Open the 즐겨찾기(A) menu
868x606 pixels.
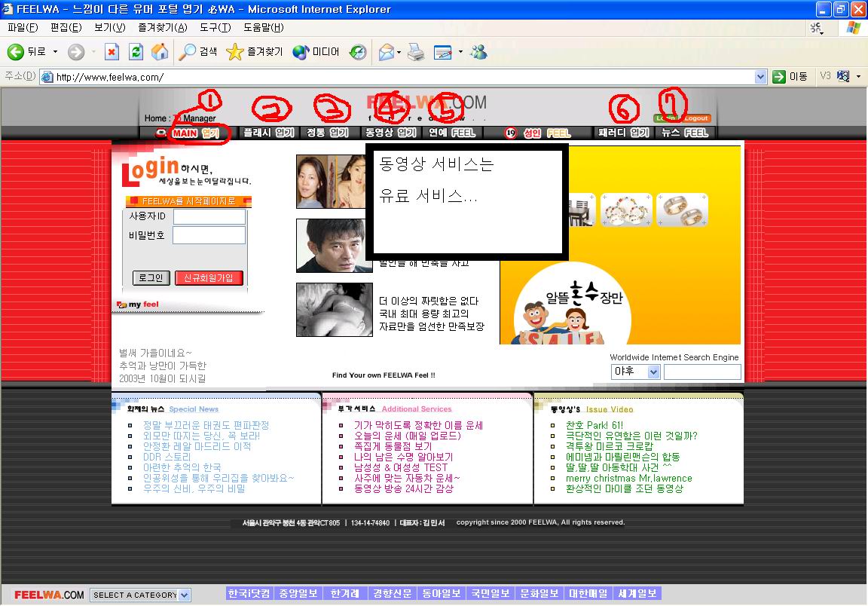tap(162, 27)
